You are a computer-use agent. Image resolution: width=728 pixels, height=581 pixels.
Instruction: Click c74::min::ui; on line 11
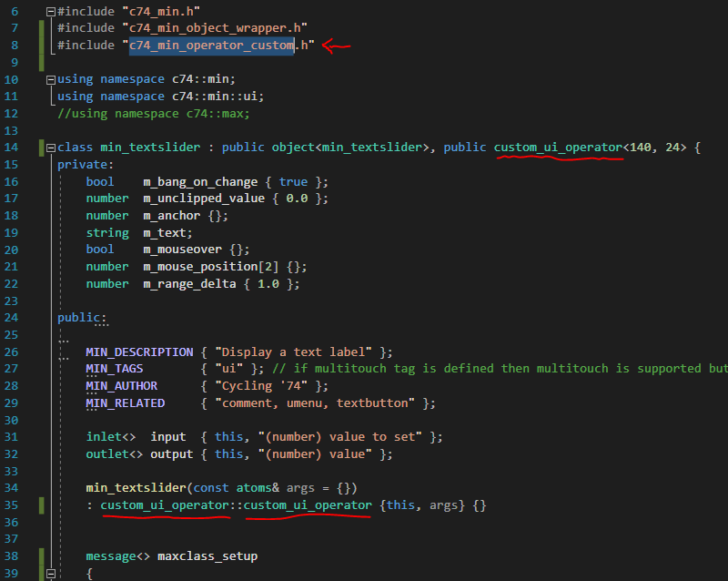[x=218, y=97]
